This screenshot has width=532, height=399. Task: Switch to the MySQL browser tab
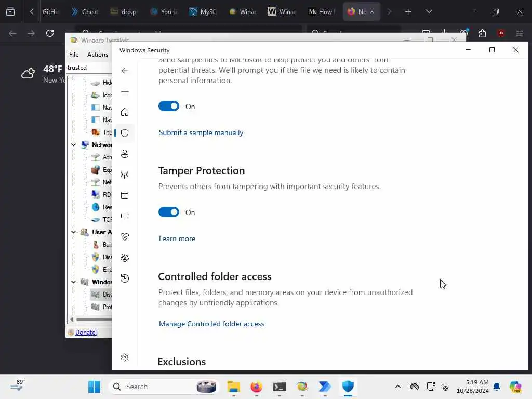(203, 11)
